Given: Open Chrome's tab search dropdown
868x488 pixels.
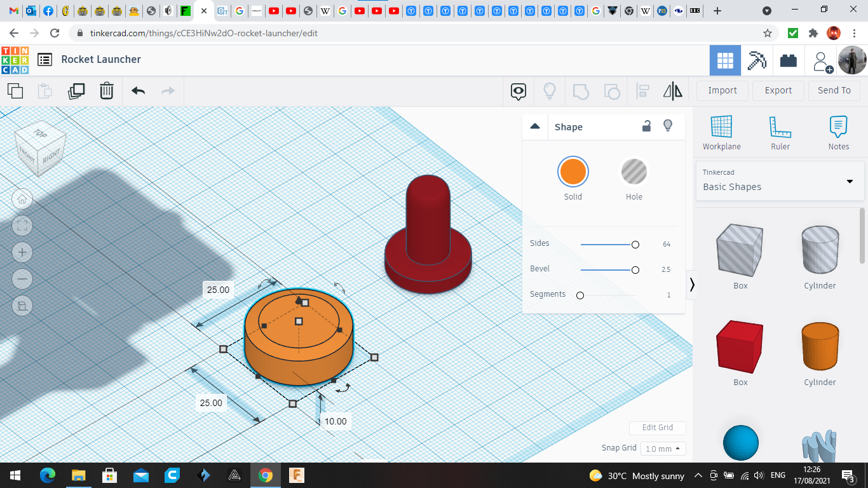Looking at the screenshot, I should (767, 11).
